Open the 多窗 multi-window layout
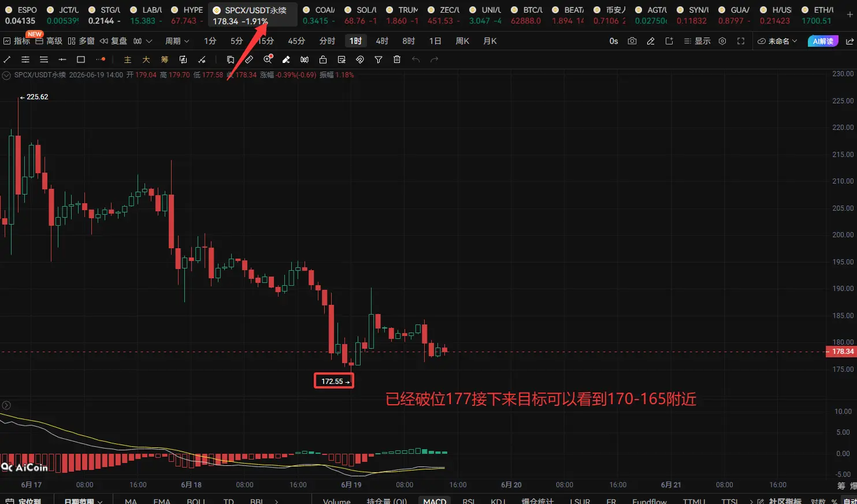The image size is (857, 504). pyautogui.click(x=81, y=41)
